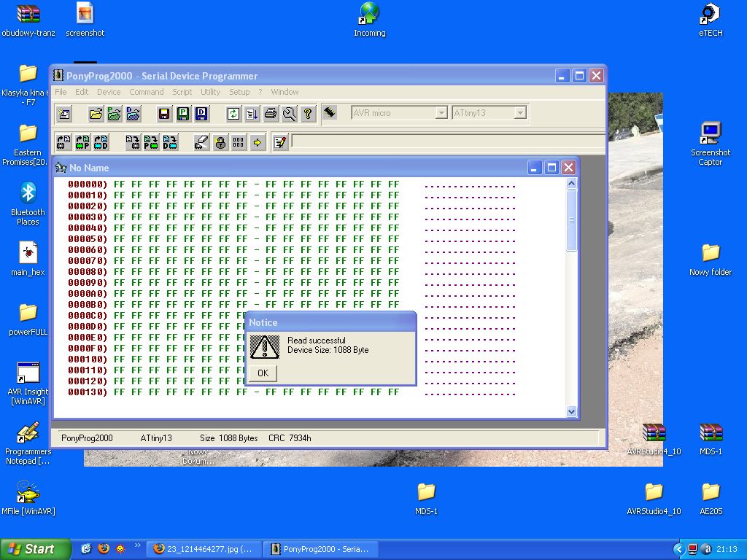The height and width of the screenshot is (560, 747).
Task: Click the Reload Files toolbar icon
Action: point(233,113)
